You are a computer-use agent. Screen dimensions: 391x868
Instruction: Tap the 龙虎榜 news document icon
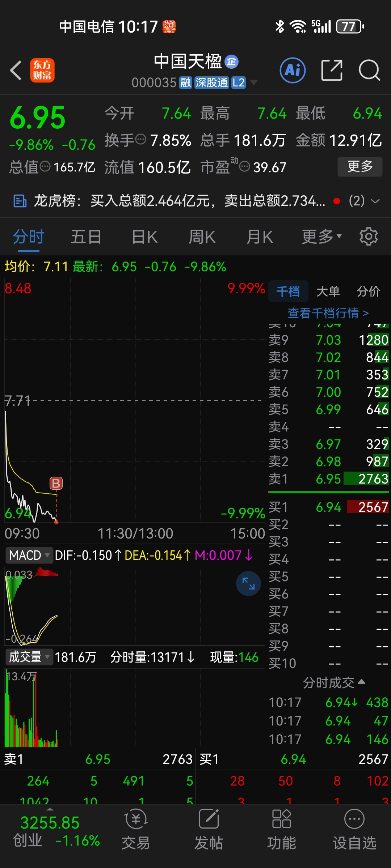click(x=20, y=201)
